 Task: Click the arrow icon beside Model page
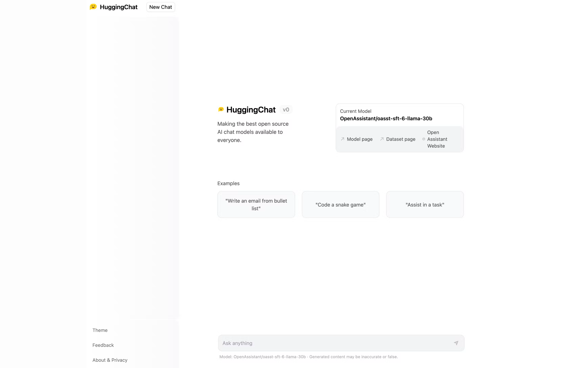342,139
